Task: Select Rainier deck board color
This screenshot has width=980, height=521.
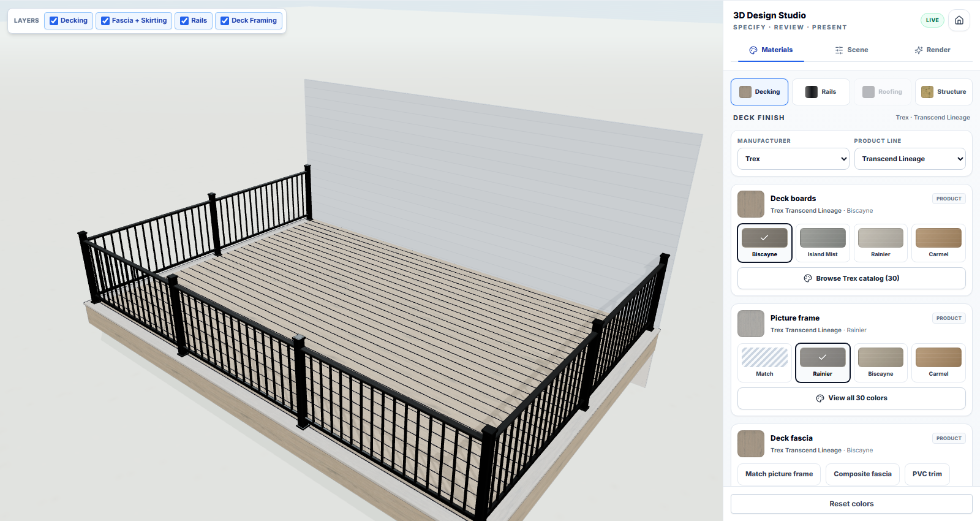Action: [881, 243]
